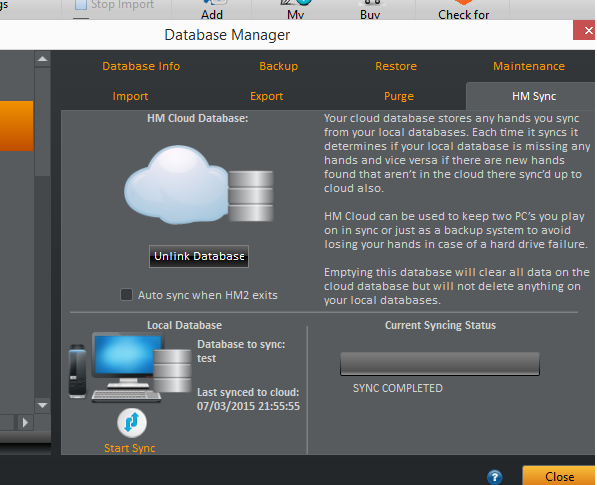This screenshot has width=597, height=485.
Task: Click the sidebar scroll up arrow
Action: tap(43, 59)
